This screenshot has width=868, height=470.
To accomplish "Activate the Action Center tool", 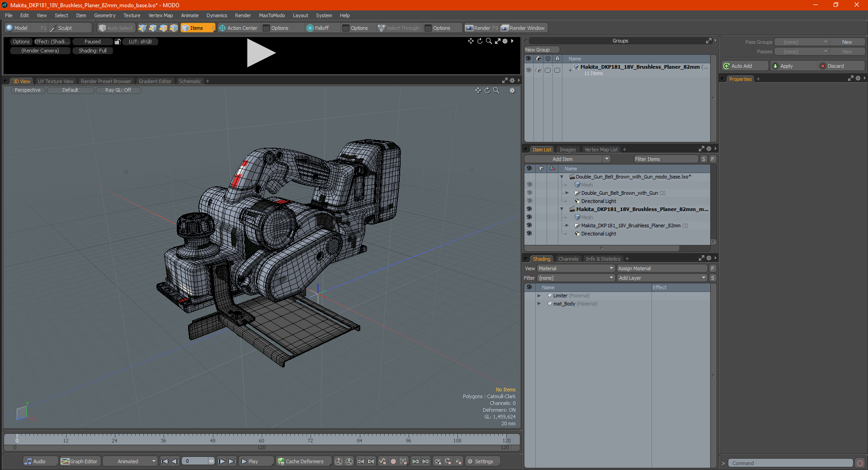I will coord(238,28).
